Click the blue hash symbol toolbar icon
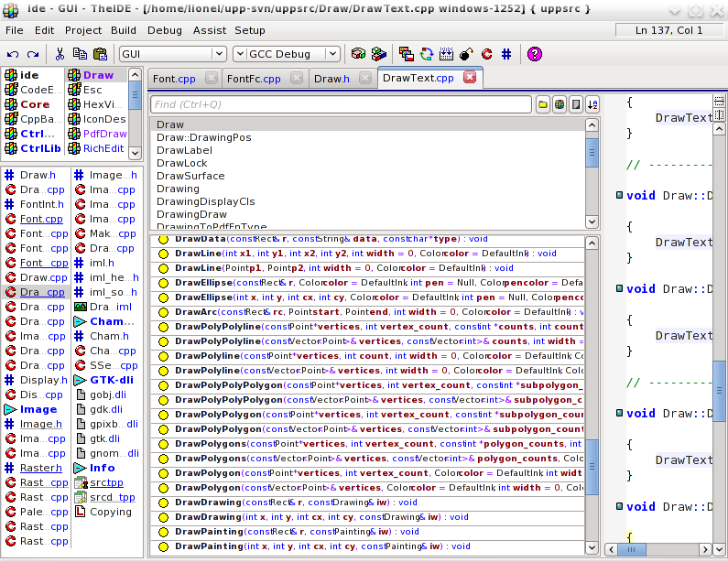728x562 pixels. (506, 54)
